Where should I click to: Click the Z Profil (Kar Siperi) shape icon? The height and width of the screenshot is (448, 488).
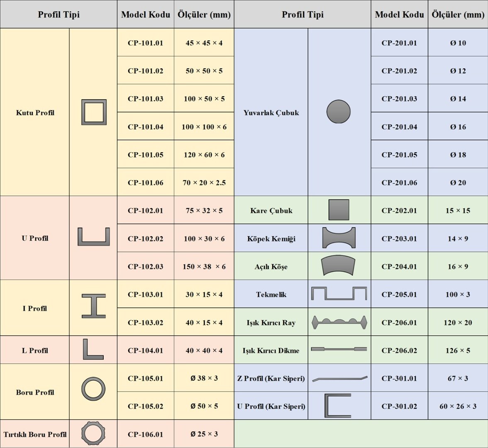click(339, 378)
